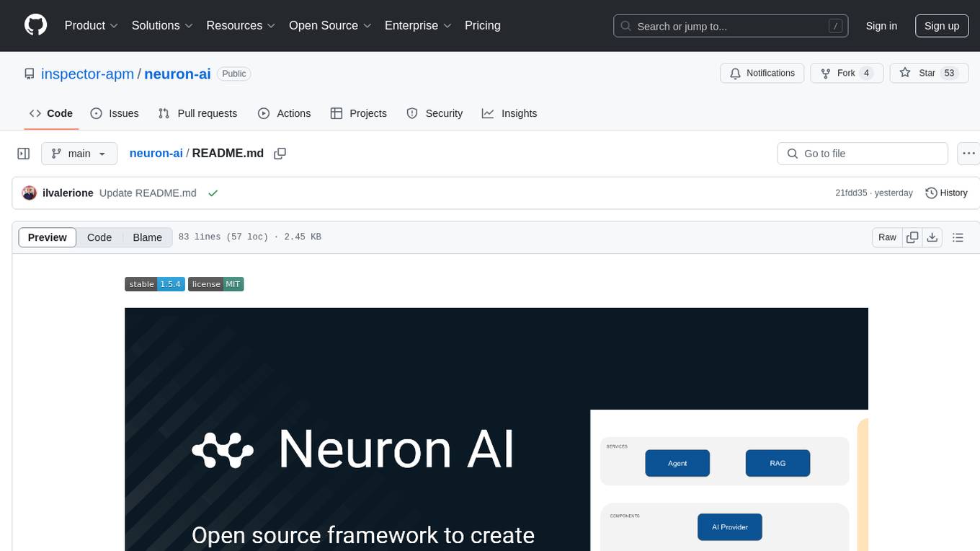Switch to Code view of README
980x551 pixels.
(x=99, y=237)
